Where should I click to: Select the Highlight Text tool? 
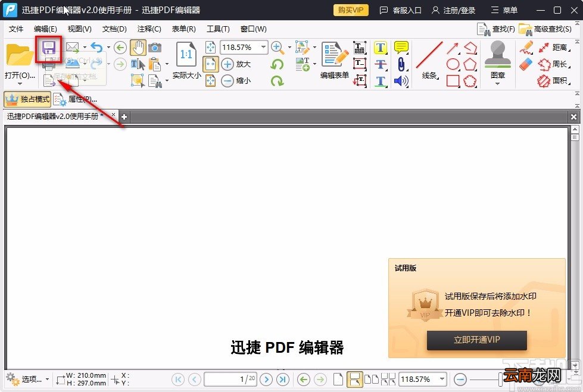click(381, 48)
